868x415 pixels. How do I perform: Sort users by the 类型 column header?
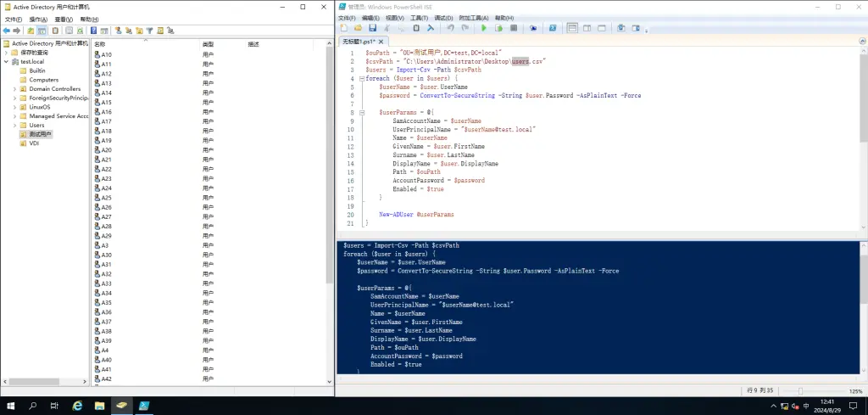[x=209, y=43]
